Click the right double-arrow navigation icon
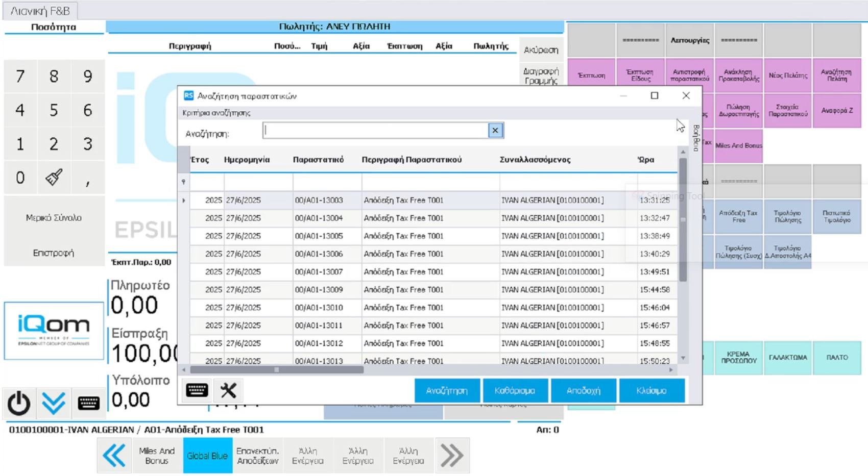 tap(452, 455)
